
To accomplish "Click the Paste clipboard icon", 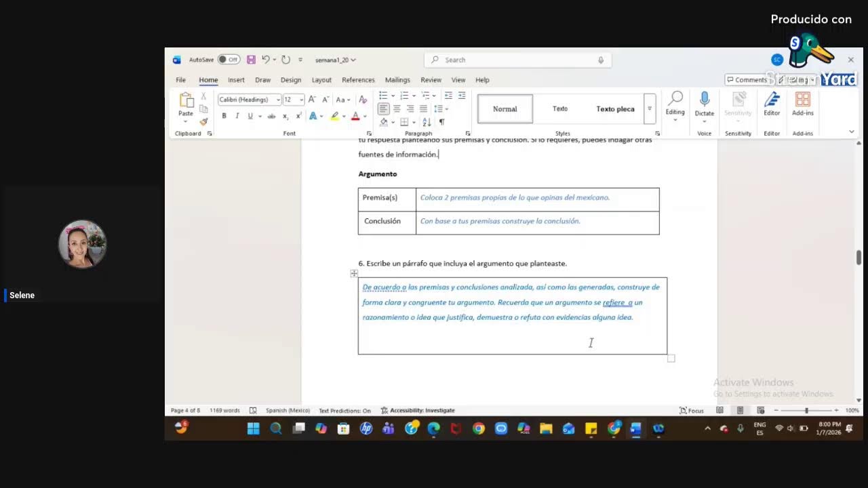I will 186,100.
